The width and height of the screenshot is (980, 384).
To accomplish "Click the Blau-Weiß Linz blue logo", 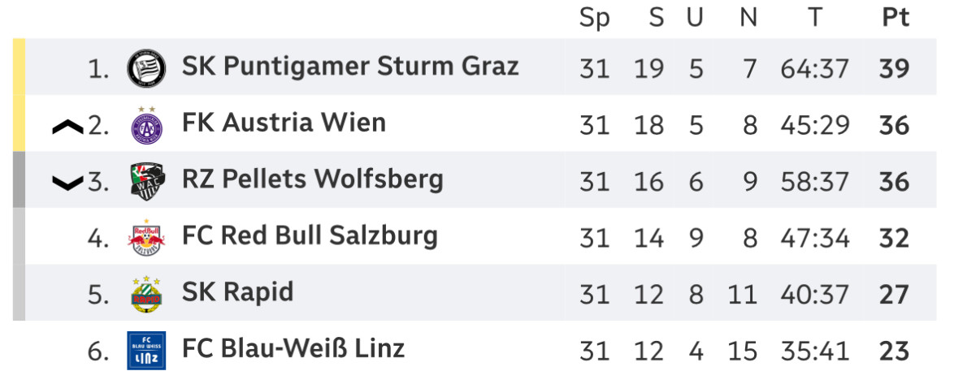I will [147, 350].
